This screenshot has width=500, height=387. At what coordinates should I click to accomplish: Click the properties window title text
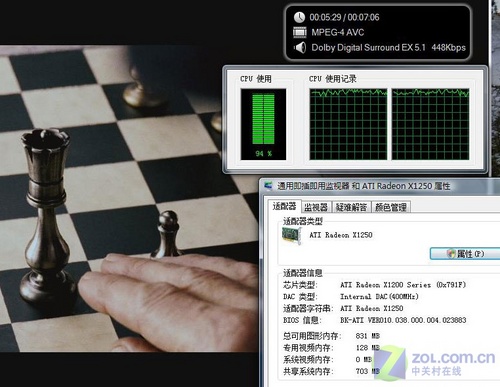coord(364,186)
